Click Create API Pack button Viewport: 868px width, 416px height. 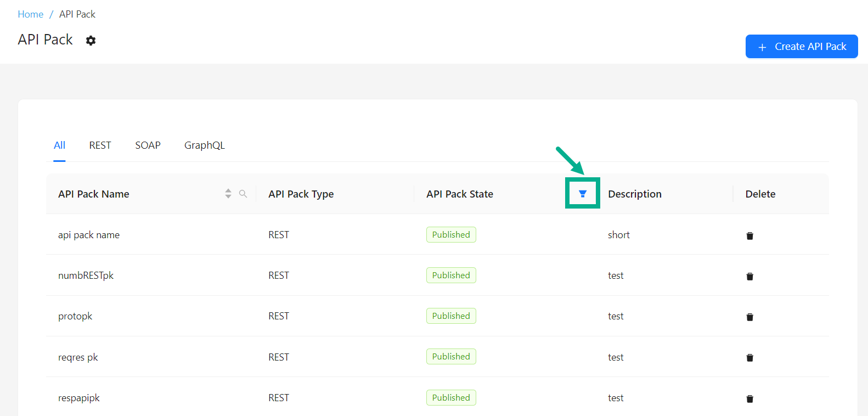tap(801, 47)
